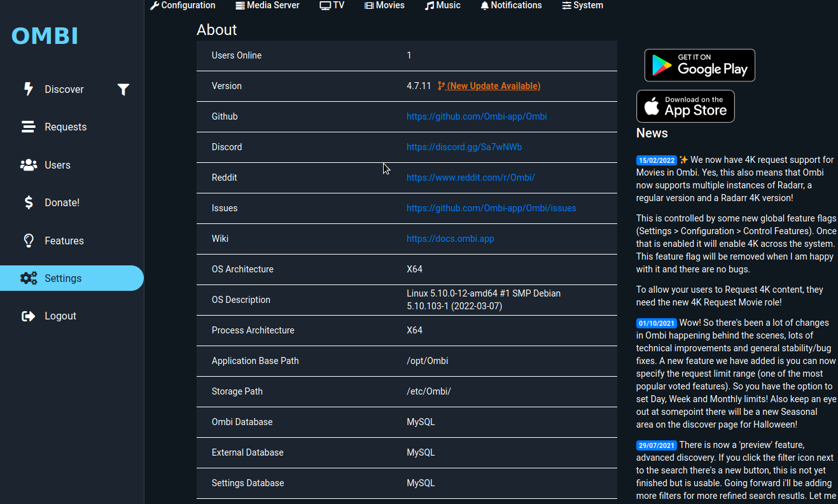Click the Users people icon in sidebar

coord(29,164)
